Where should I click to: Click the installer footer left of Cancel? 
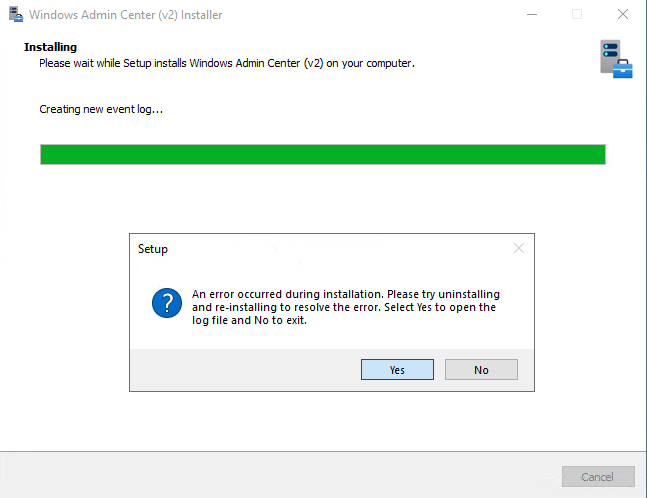280,477
